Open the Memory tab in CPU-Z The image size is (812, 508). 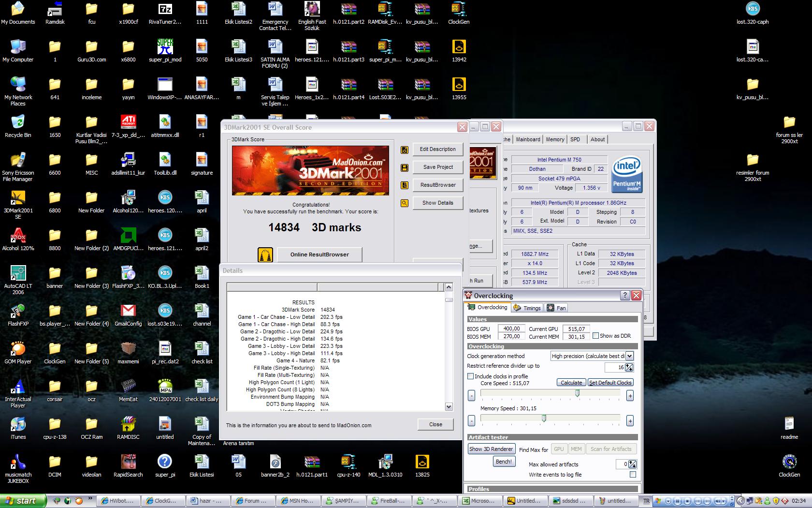pos(555,139)
